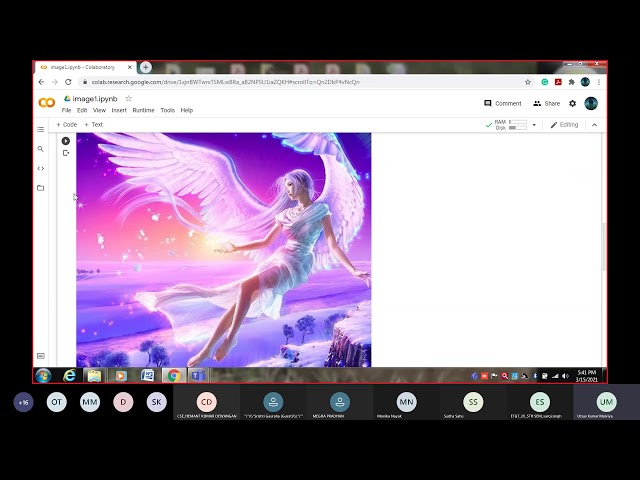Show the +16 more participants bubble
This screenshot has width=640, height=480.
point(23,402)
